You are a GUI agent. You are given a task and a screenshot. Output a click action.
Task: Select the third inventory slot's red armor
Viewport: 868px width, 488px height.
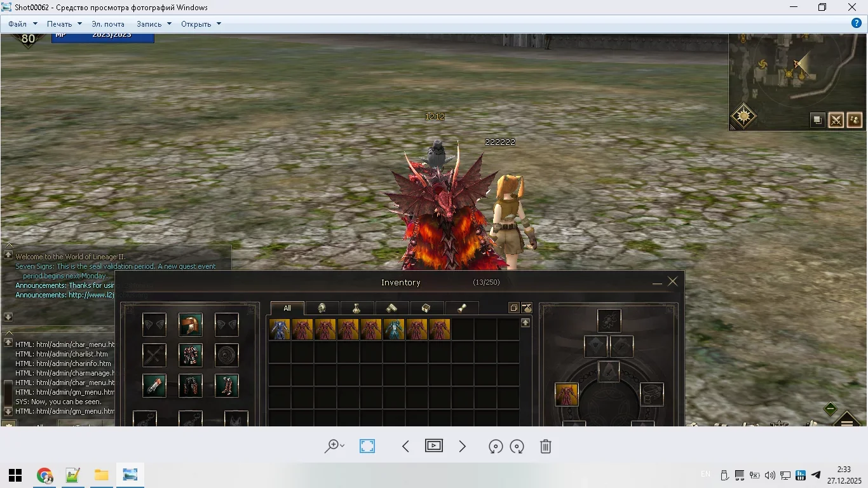[x=325, y=330]
